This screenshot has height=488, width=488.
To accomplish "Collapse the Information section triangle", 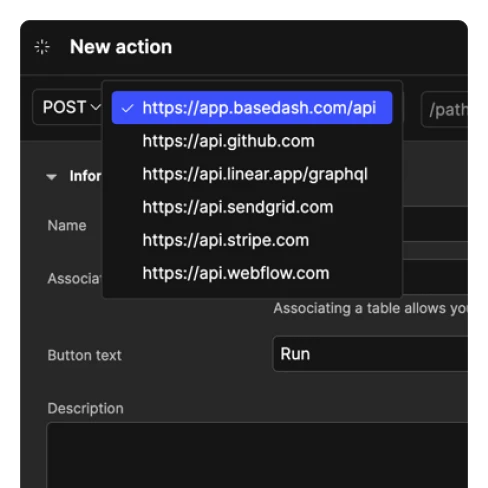I will click(52, 177).
